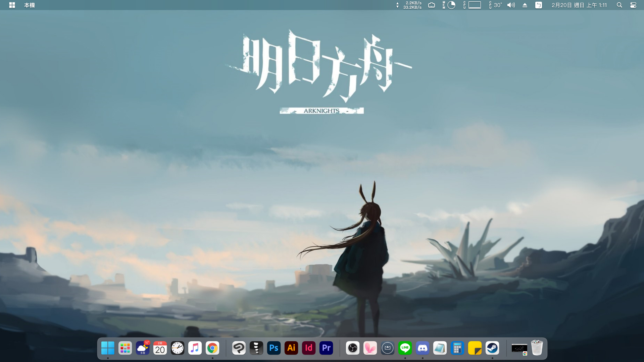Click the date and time 2月20日 週日 上午 1:11
The height and width of the screenshot is (362, 644).
579,5
